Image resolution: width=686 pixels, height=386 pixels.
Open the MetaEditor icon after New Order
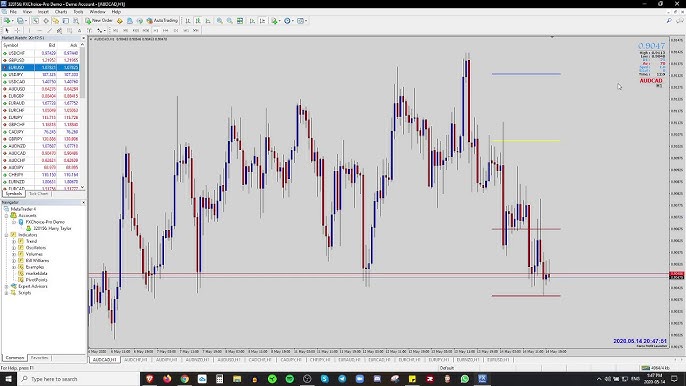click(119, 21)
